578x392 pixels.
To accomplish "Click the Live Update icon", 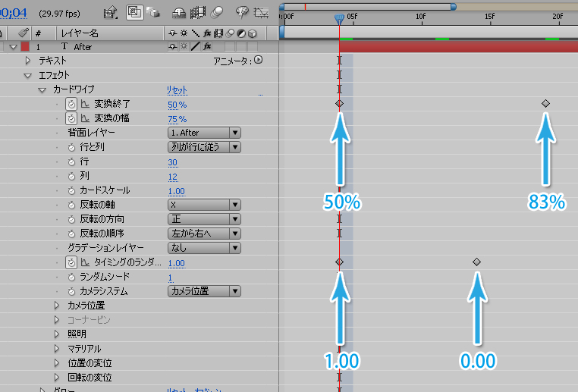I will (x=135, y=12).
